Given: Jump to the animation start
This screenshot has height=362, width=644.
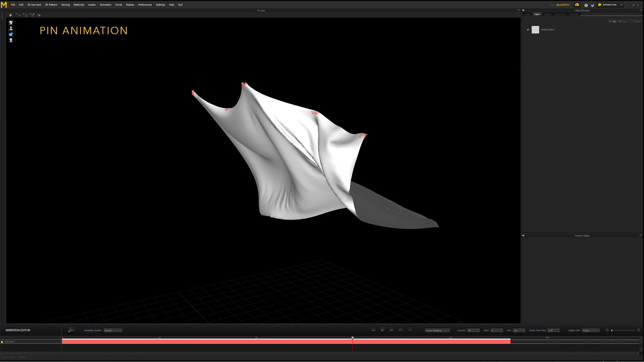Looking at the screenshot, I should [x=373, y=330].
